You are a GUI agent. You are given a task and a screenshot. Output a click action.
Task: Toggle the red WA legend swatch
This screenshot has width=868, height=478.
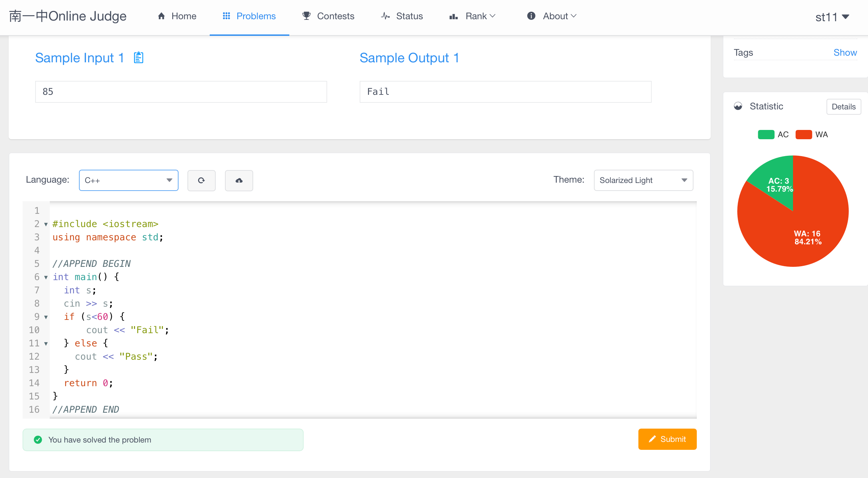(803, 135)
